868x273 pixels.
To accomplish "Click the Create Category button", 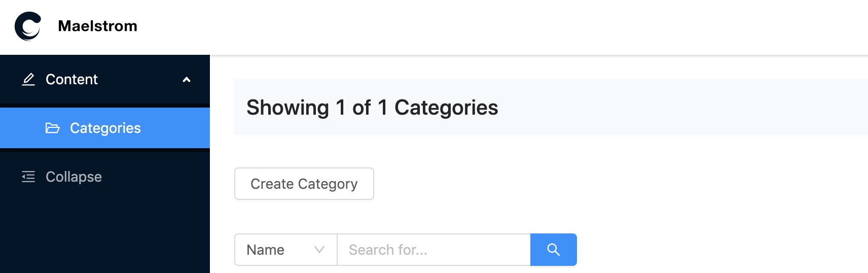I will pos(304,184).
